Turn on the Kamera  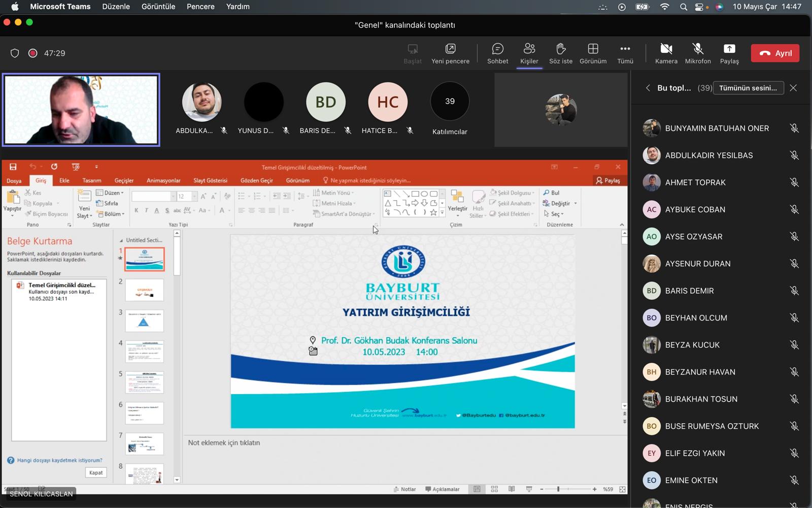pos(666,53)
